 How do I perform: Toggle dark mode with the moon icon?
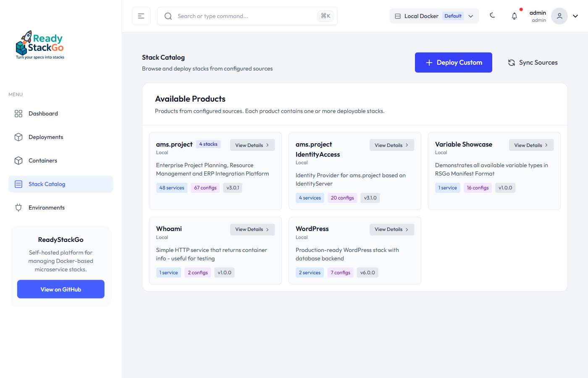pos(492,16)
